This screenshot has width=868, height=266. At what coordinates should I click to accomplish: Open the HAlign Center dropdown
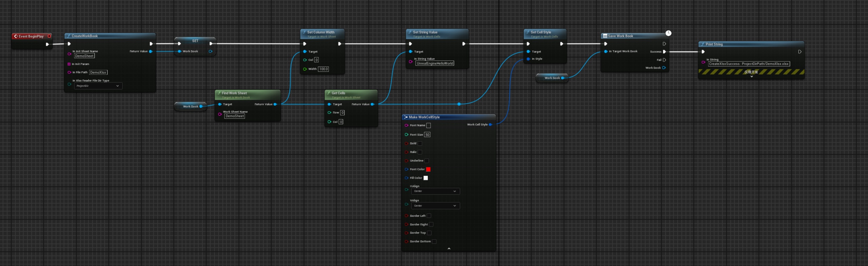436,191
